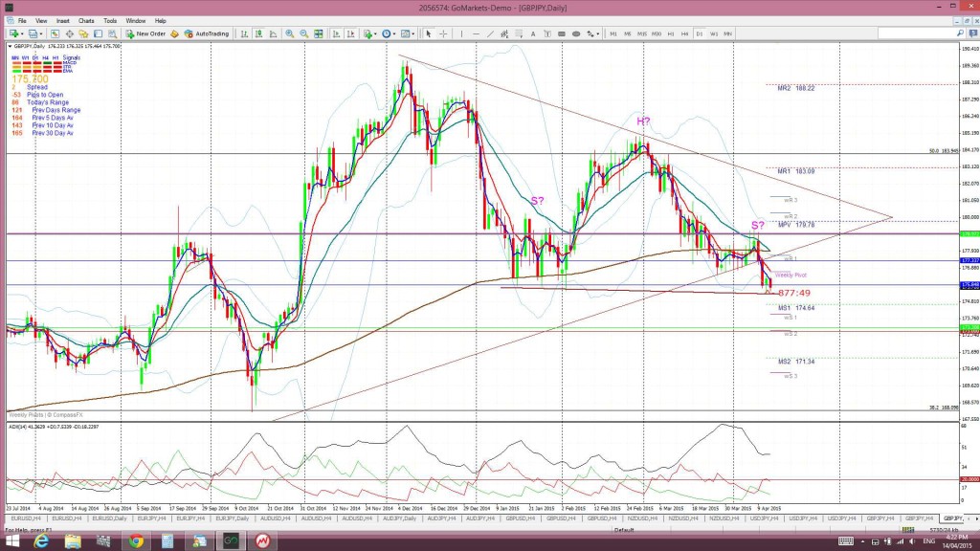This screenshot has width=980, height=551.
Task: Toggle the Navigator panel icon
Action: coord(83,33)
